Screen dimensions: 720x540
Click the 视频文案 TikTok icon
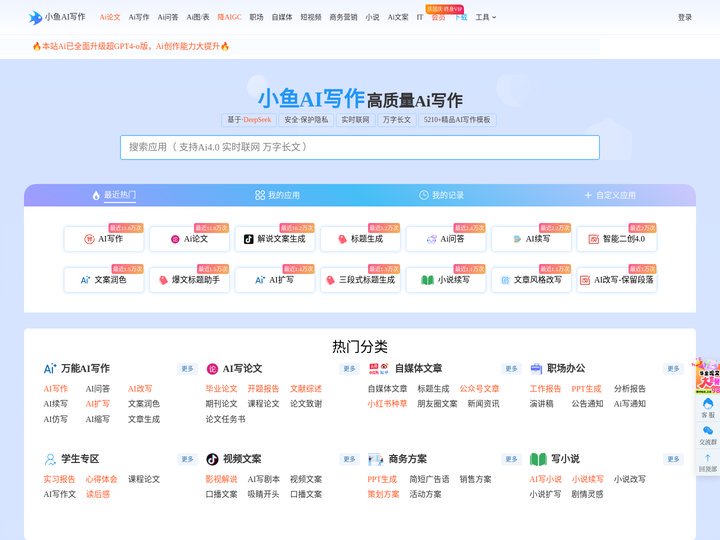pyautogui.click(x=212, y=459)
